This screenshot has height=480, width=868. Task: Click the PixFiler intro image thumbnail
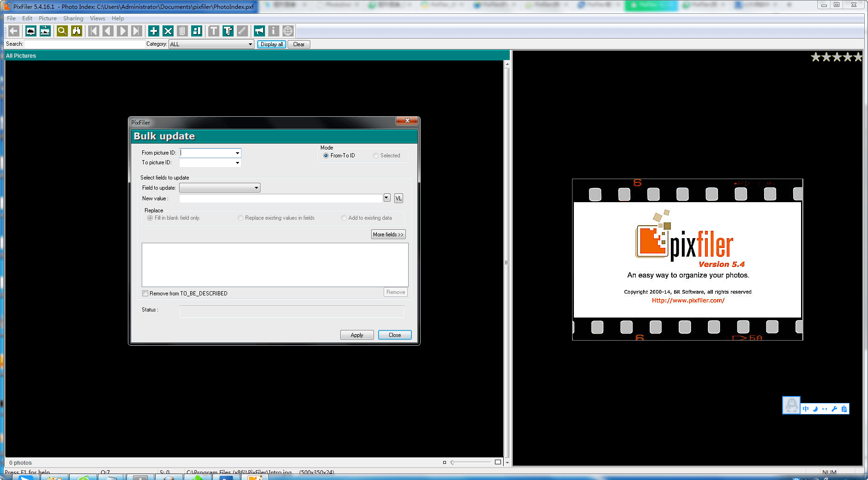[x=687, y=259]
